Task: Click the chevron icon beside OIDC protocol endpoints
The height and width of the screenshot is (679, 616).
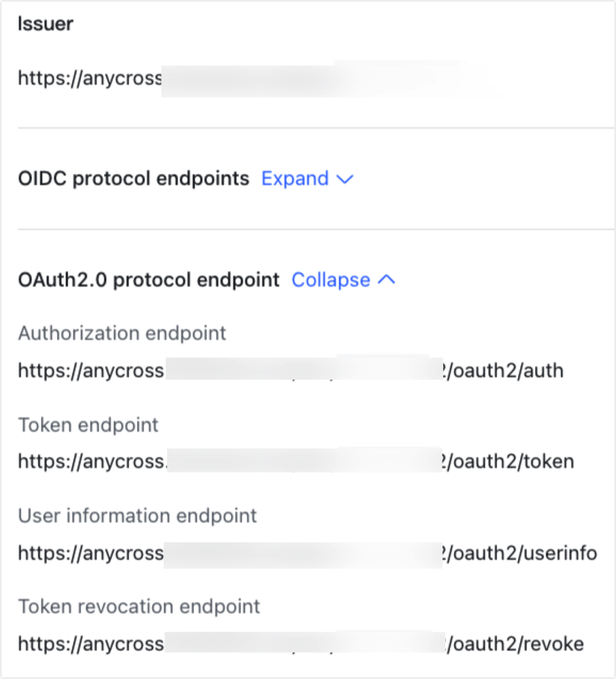Action: point(344,179)
